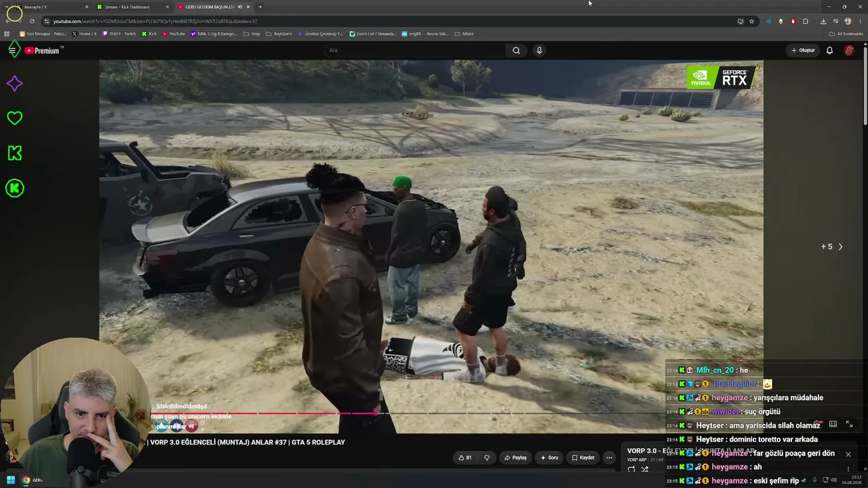Viewport: 868px width, 488px height.
Task: Open Chrome three-dot menu
Action: 859,21
